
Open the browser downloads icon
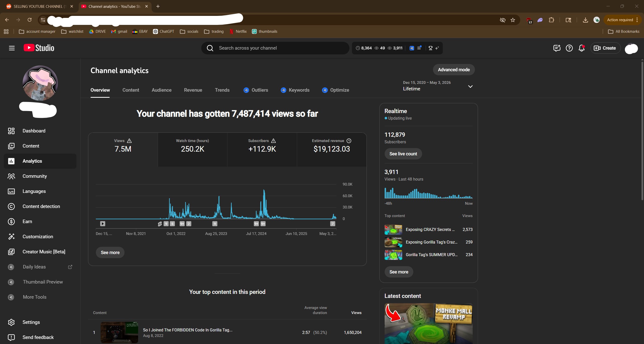click(585, 20)
